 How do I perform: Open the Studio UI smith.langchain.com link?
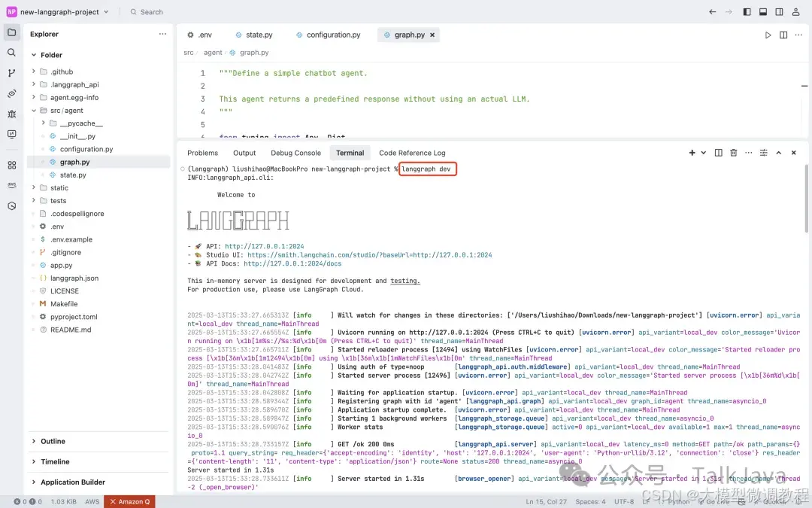click(x=370, y=255)
